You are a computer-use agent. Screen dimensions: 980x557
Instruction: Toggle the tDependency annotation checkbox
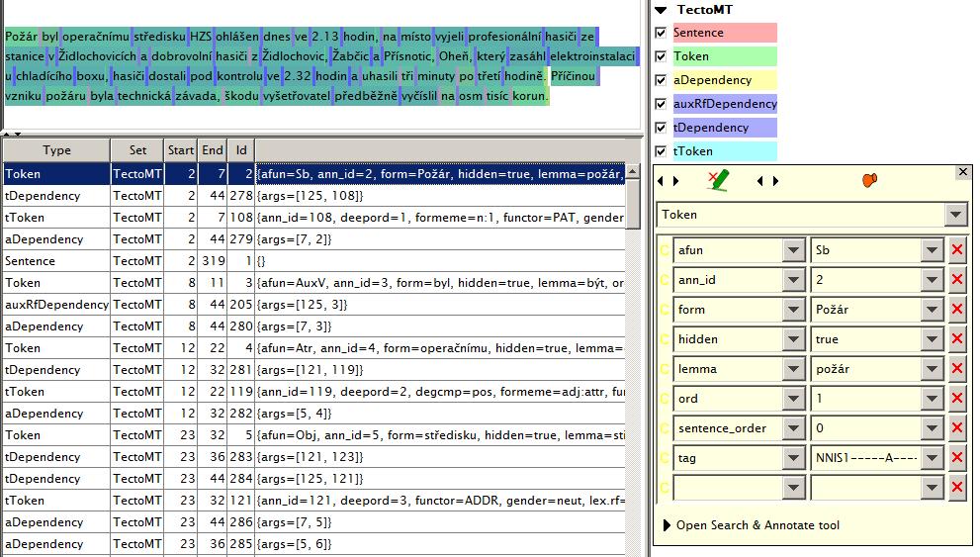click(x=661, y=128)
